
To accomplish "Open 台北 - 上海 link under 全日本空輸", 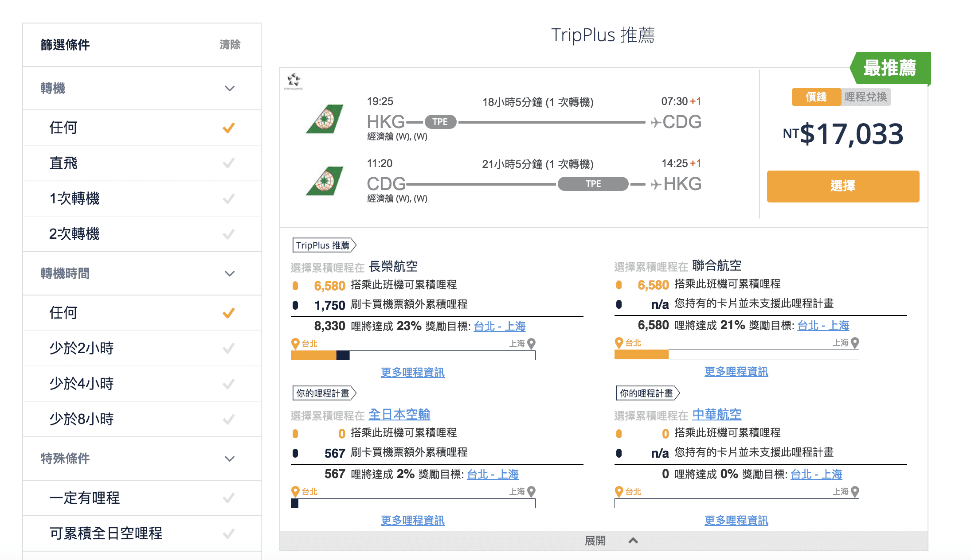I will [x=493, y=474].
